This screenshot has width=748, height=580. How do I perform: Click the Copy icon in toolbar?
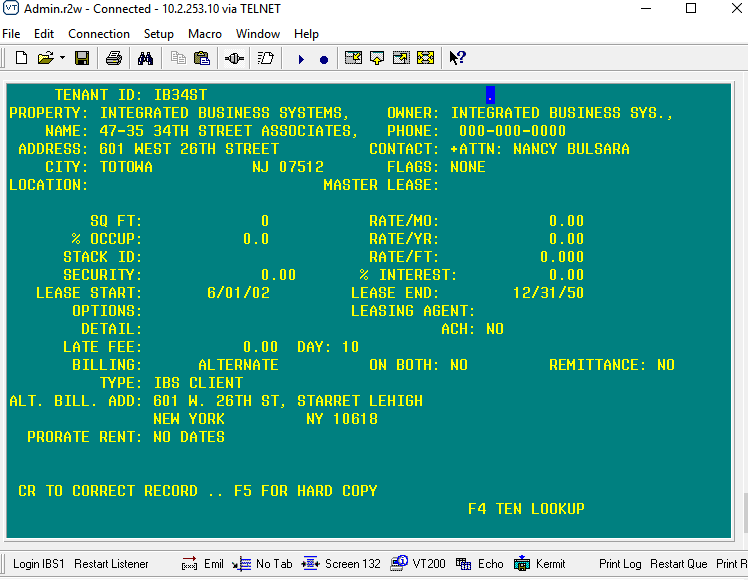click(x=178, y=58)
